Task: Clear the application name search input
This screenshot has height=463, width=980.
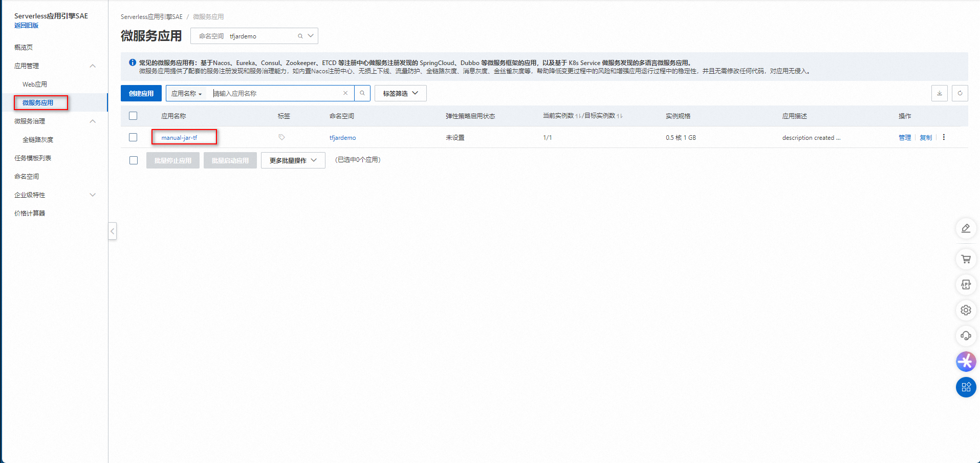Action: (345, 93)
